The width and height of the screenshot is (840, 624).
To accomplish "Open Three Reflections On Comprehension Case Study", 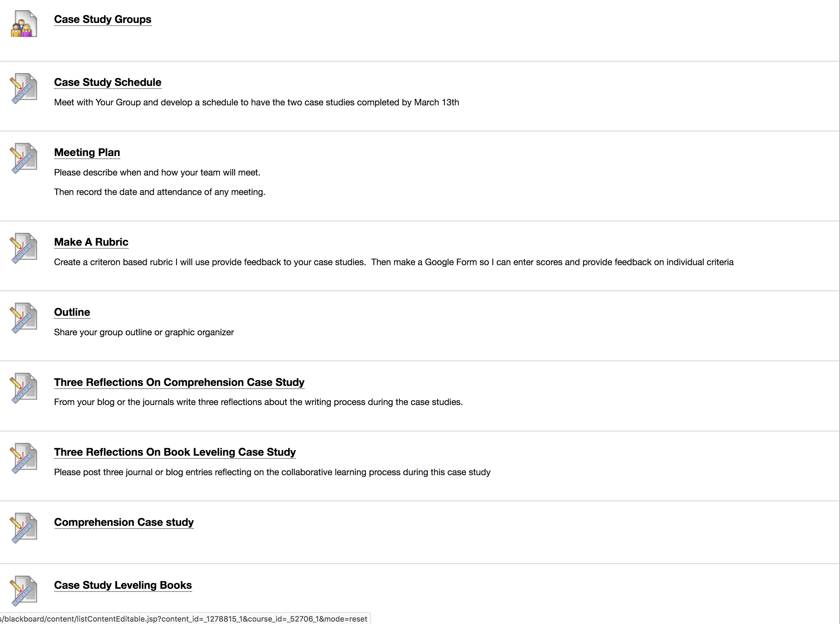I will click(179, 382).
